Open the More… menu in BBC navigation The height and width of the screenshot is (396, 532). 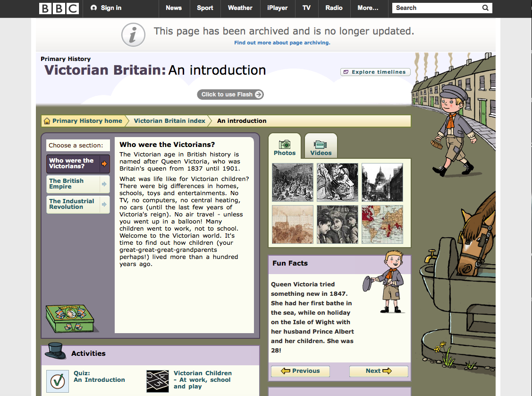click(368, 8)
